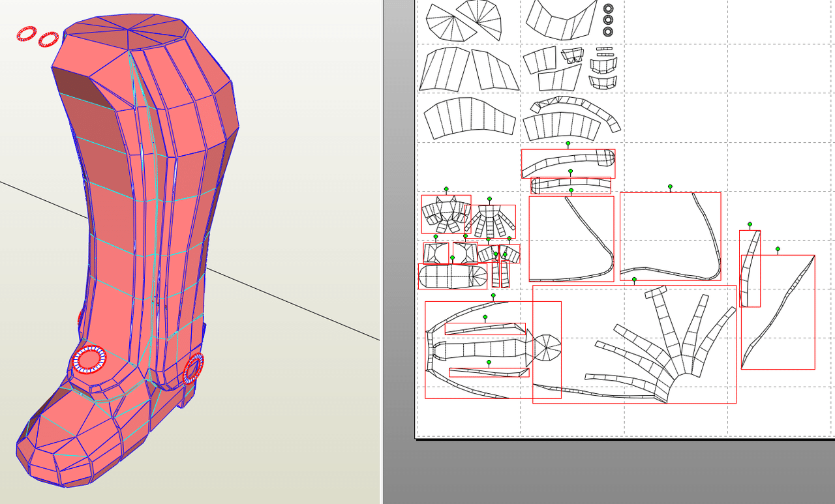
Task: Select the wide V-curved piece beside the rings
Action: click(562, 20)
